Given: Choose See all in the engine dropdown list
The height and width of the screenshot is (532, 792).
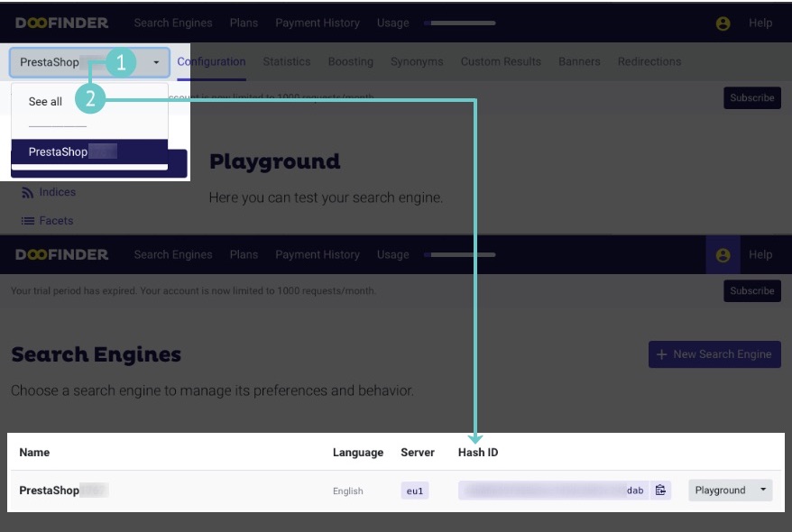Looking at the screenshot, I should (45, 102).
